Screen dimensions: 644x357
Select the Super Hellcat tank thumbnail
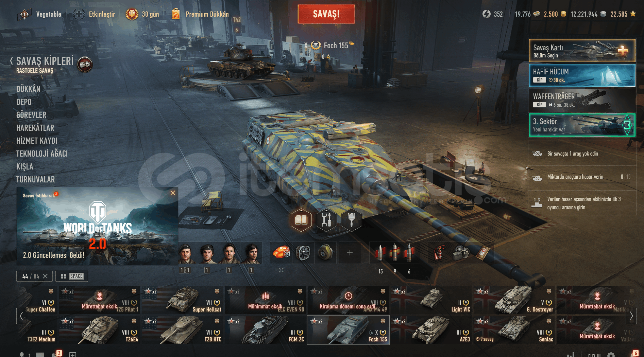[183, 300]
